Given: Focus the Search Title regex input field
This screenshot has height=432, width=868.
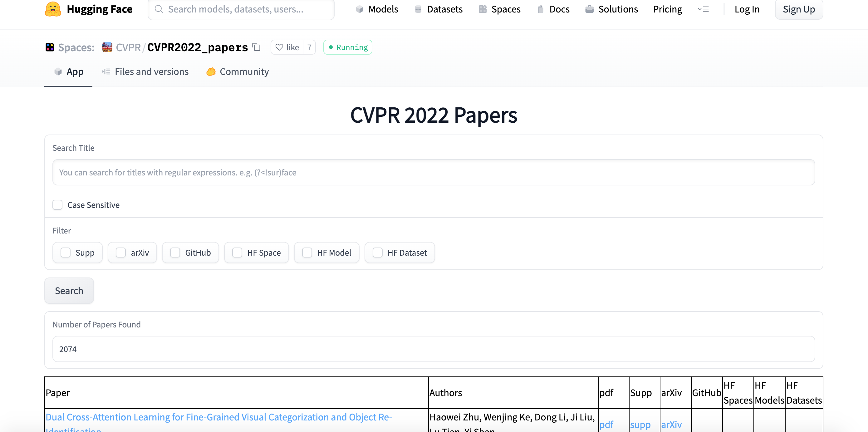Looking at the screenshot, I should (x=434, y=172).
